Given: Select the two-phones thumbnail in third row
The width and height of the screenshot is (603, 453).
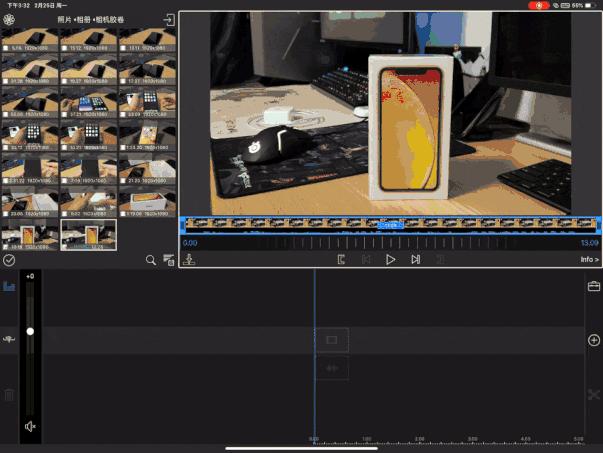Looking at the screenshot, I should pos(88,103).
